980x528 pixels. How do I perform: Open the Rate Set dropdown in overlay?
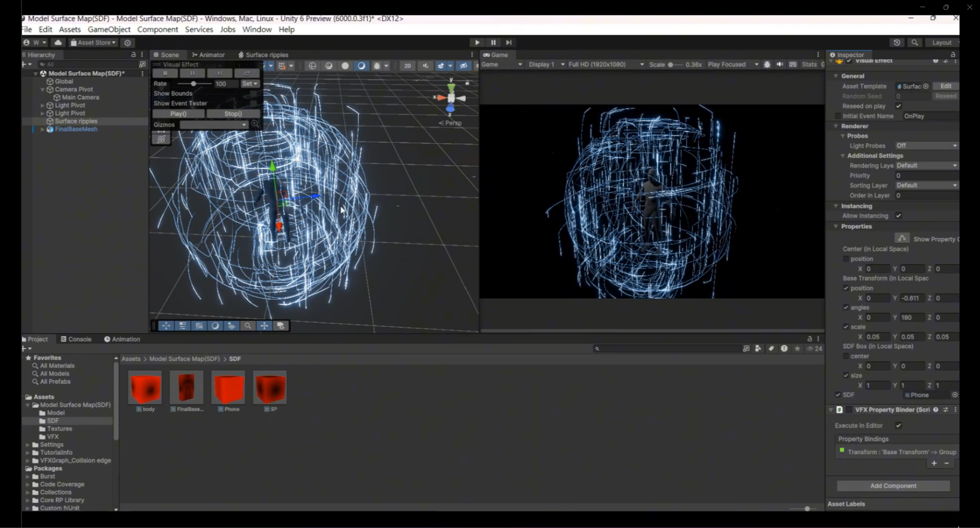tap(250, 83)
